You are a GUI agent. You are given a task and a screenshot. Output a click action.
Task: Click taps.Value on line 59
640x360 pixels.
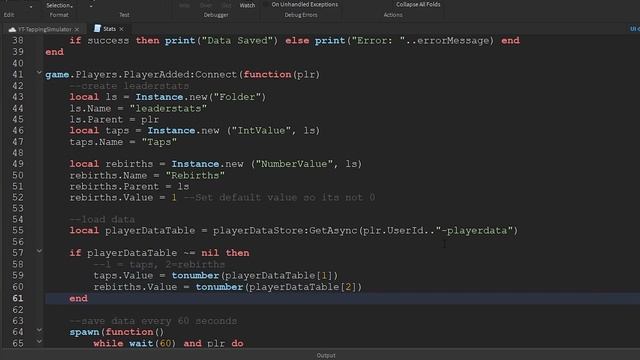pos(123,276)
